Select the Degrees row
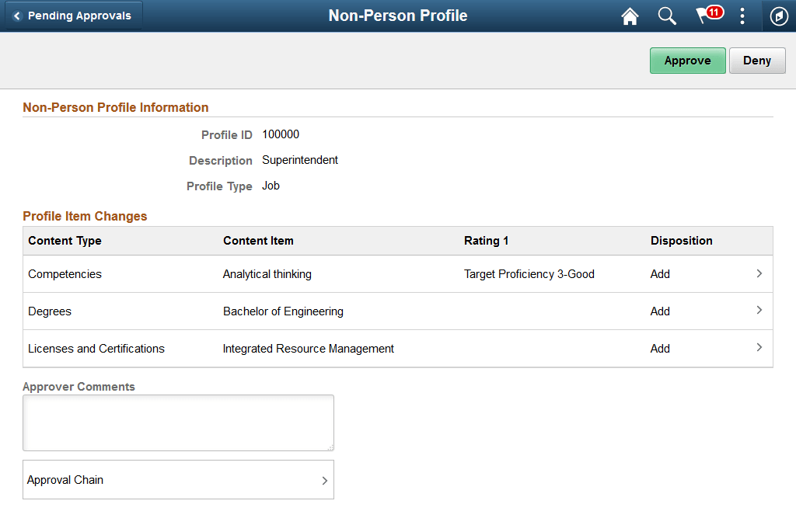 pos(50,311)
